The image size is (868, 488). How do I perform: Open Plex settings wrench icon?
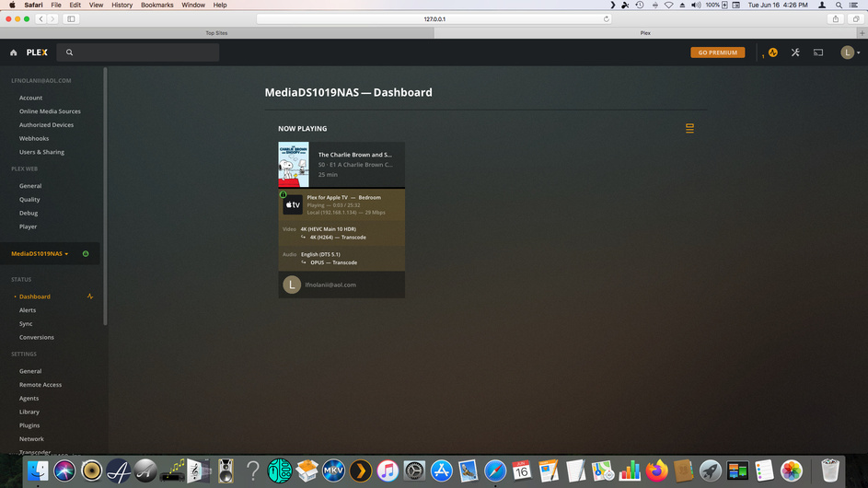pos(795,52)
